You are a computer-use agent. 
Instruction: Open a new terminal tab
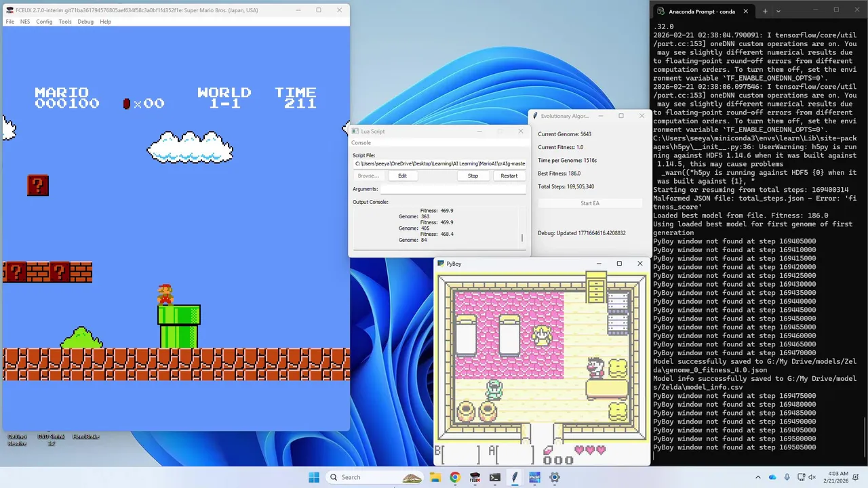coord(765,12)
